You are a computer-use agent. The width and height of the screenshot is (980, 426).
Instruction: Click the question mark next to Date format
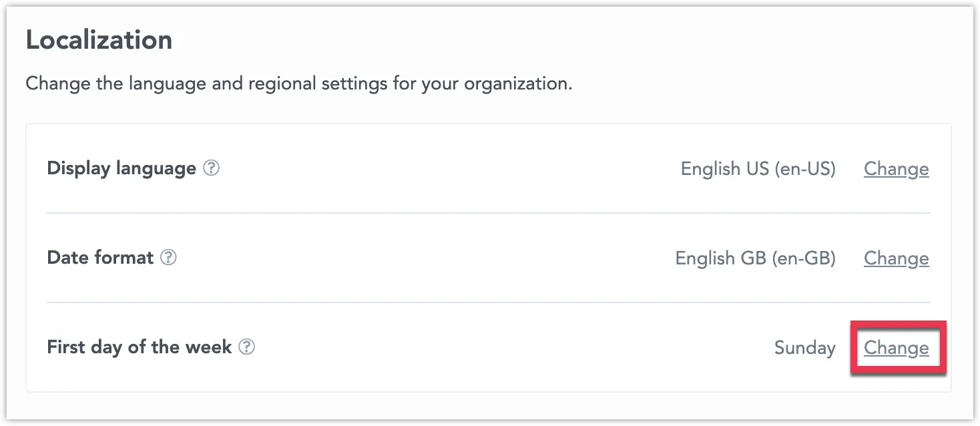(x=169, y=258)
